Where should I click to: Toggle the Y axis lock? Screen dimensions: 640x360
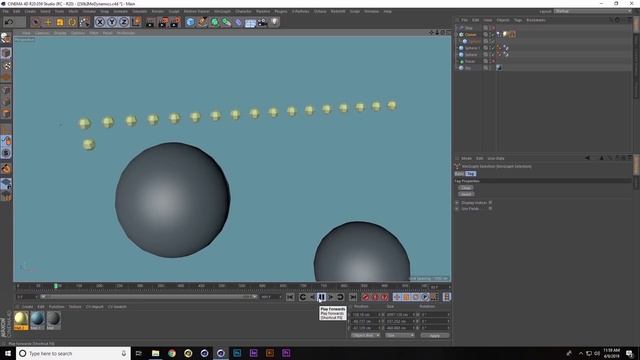pos(111,22)
